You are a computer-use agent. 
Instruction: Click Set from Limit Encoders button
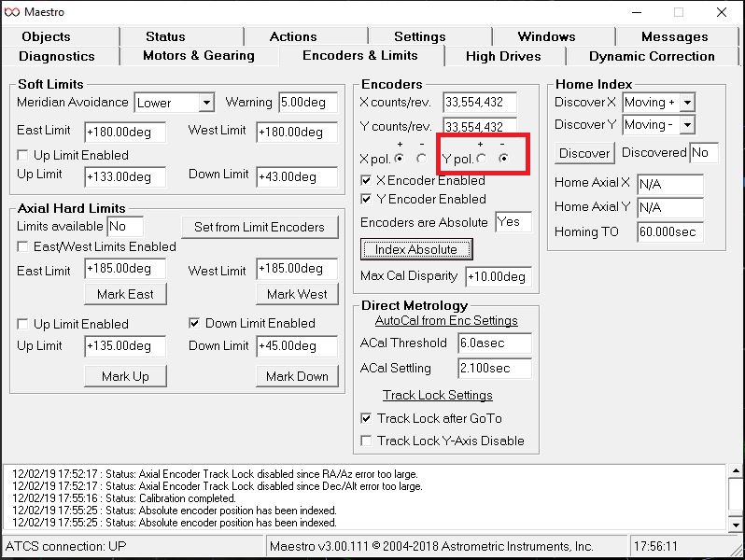coord(259,227)
